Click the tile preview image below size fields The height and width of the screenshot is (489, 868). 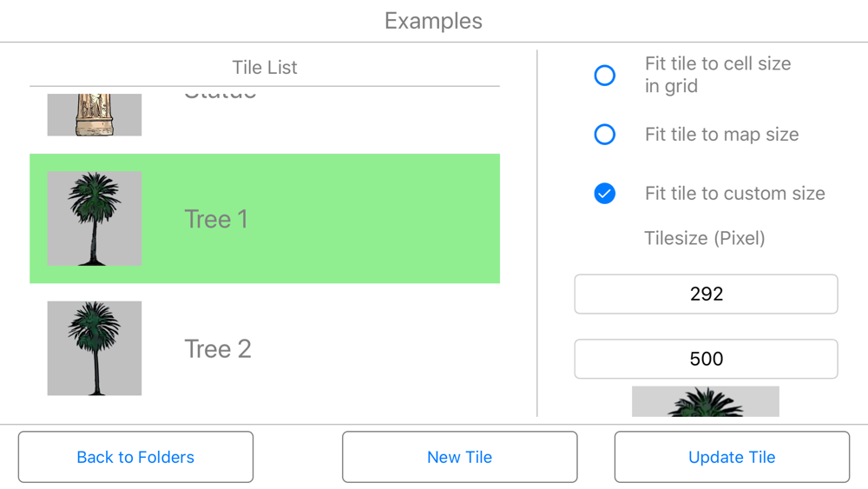[x=706, y=401]
